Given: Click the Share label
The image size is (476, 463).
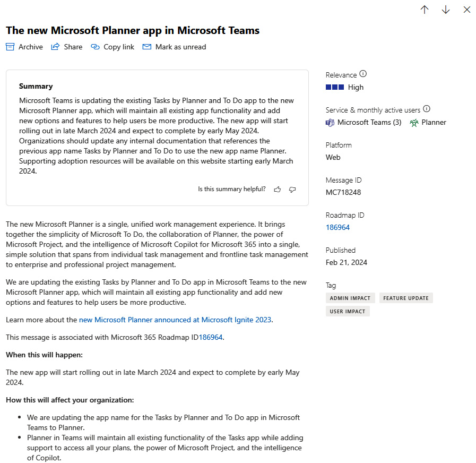Looking at the screenshot, I should point(73,47).
